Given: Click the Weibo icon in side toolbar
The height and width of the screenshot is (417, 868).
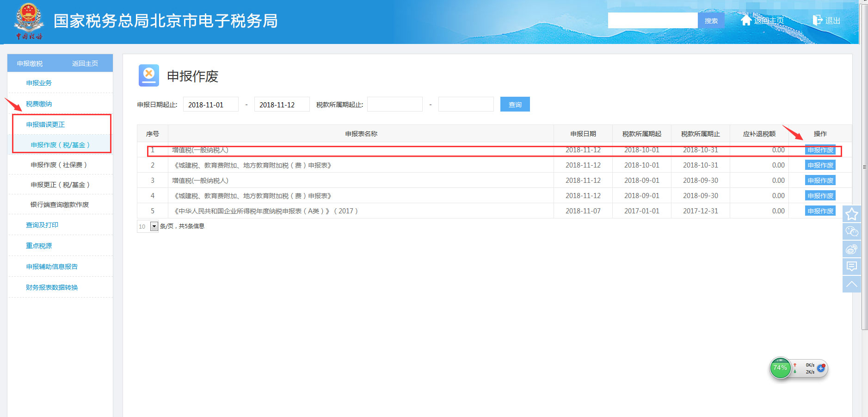Looking at the screenshot, I should (x=851, y=249).
